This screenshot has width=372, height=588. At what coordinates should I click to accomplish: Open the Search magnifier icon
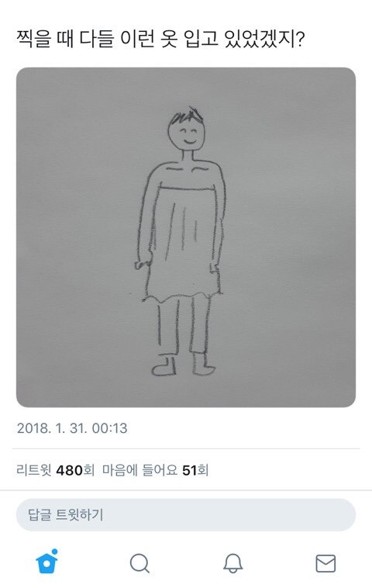139,563
